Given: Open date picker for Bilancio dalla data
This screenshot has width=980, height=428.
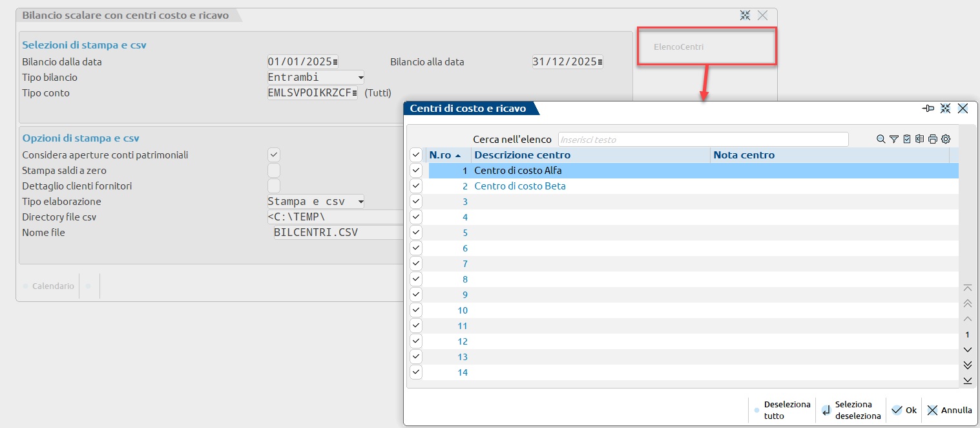Looking at the screenshot, I should click(x=335, y=62).
